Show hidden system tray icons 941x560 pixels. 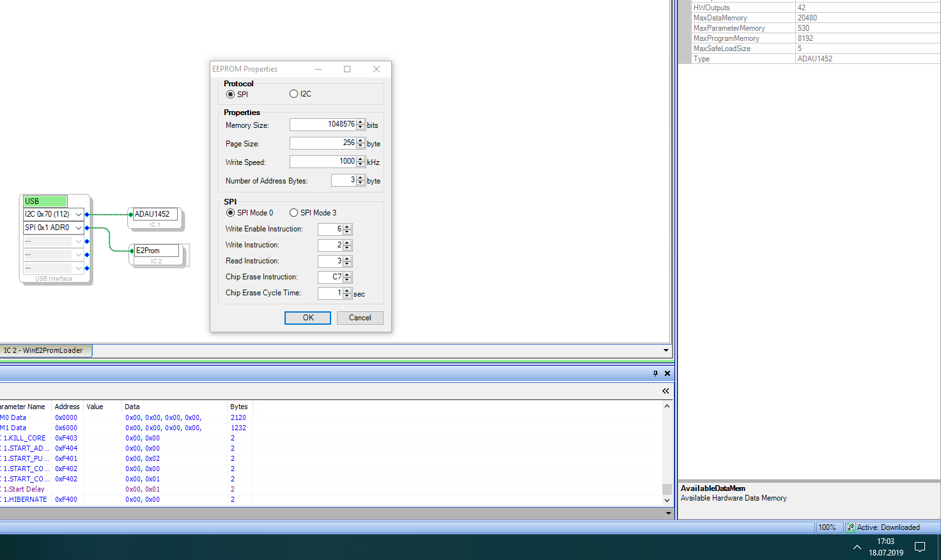tap(857, 547)
